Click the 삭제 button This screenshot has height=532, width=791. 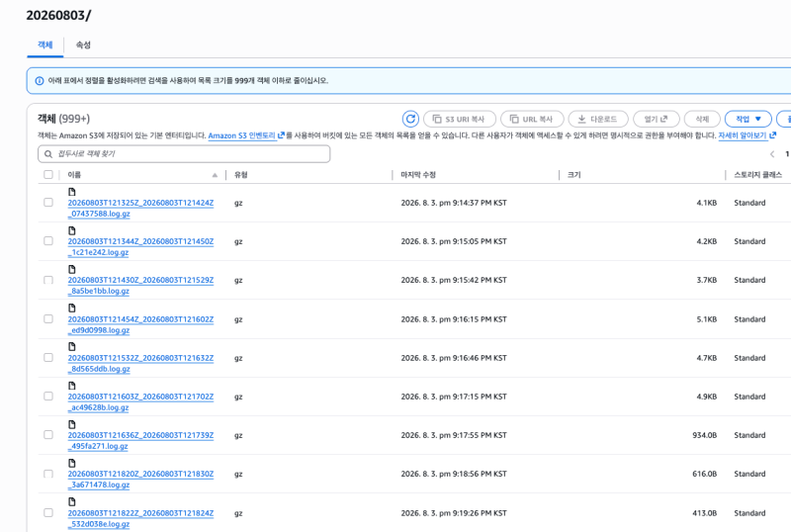coord(702,119)
